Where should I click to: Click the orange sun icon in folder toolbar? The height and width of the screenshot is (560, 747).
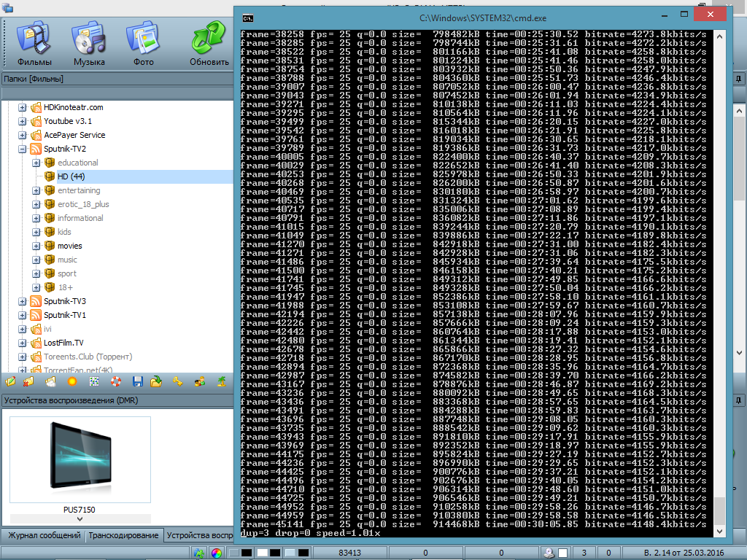click(71, 381)
